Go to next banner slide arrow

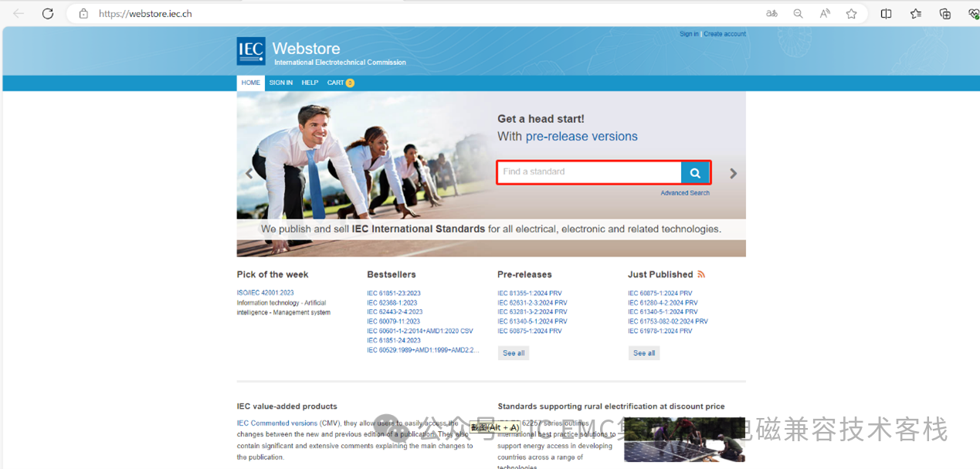click(x=734, y=174)
